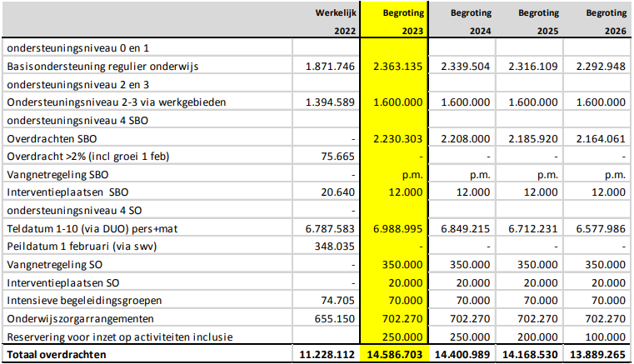Click the 'Overdrachten SBO' row label

click(52, 139)
